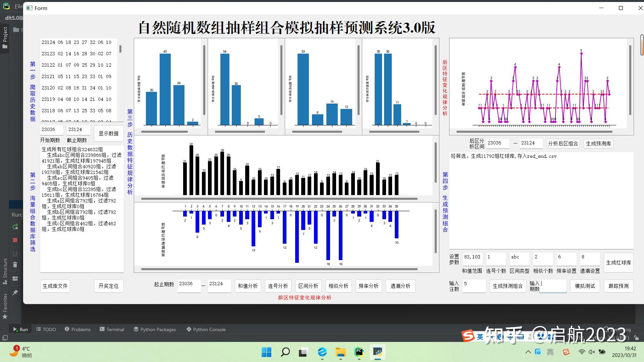644x362 pixels.
Task: Click 分析后区组合 button
Action: (x=563, y=143)
